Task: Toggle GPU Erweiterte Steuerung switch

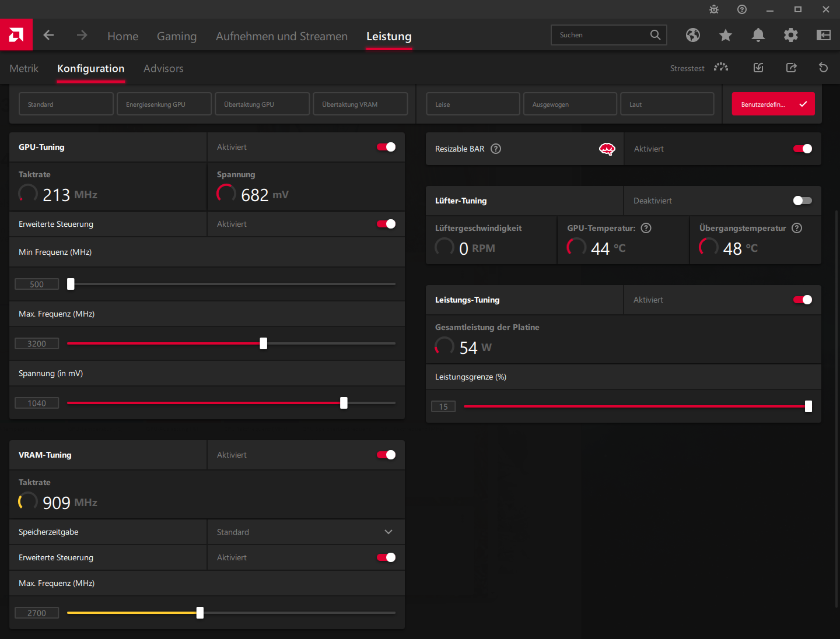Action: click(x=386, y=224)
